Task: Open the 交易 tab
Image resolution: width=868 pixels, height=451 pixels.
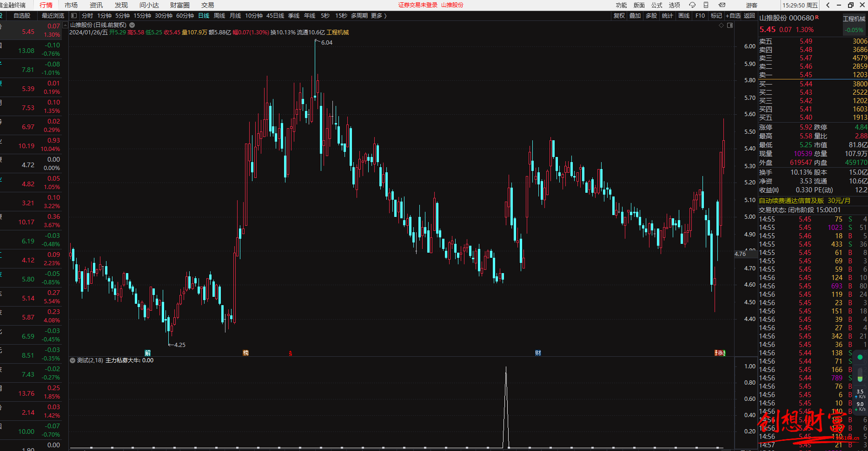Action: [x=208, y=5]
